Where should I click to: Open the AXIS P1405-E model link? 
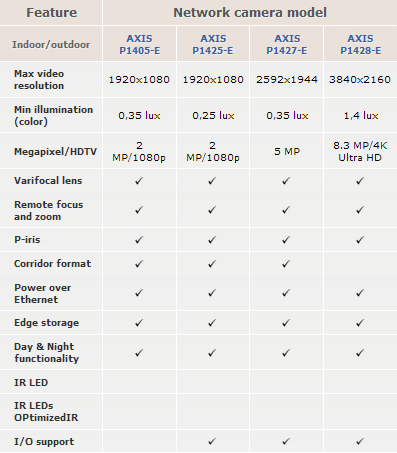[x=139, y=44]
